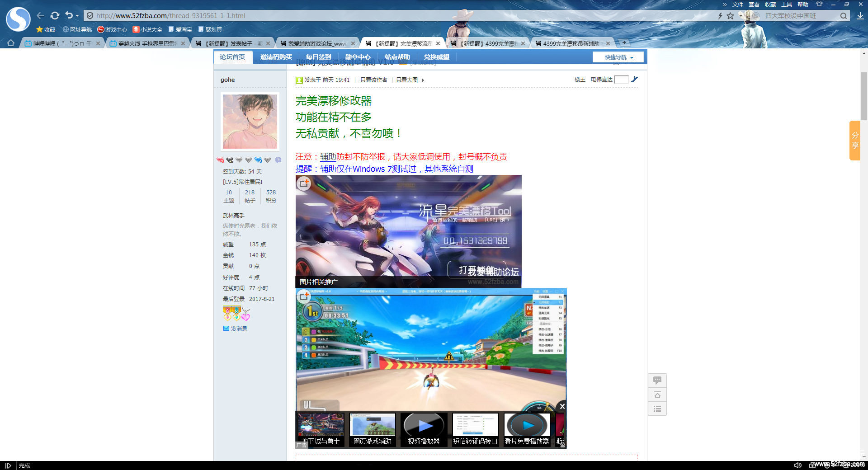Open the 邀请码购买 nav item
Image resolution: width=868 pixels, height=470 pixels.
coord(276,57)
